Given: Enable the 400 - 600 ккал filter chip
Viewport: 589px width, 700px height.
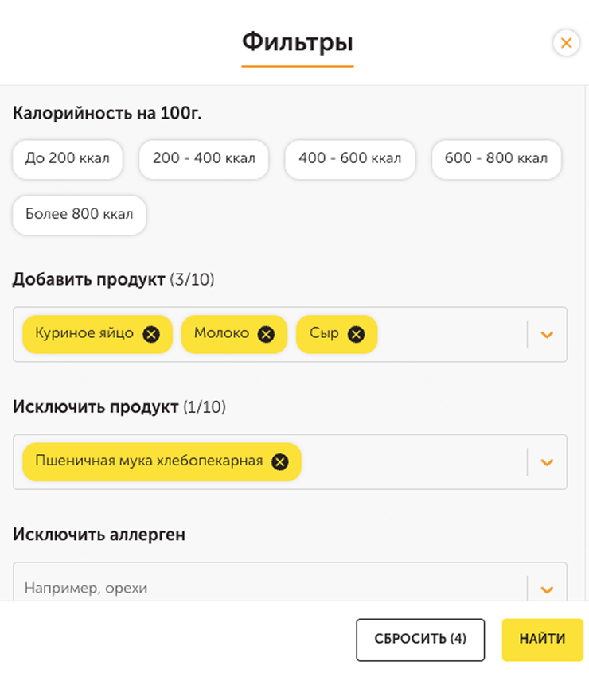Looking at the screenshot, I should pyautogui.click(x=350, y=158).
